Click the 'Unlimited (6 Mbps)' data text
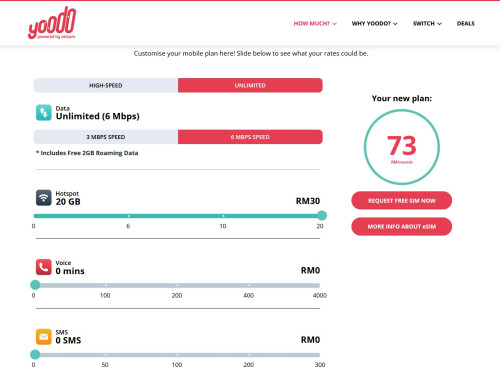Image resolution: width=500 pixels, height=377 pixels. click(98, 116)
